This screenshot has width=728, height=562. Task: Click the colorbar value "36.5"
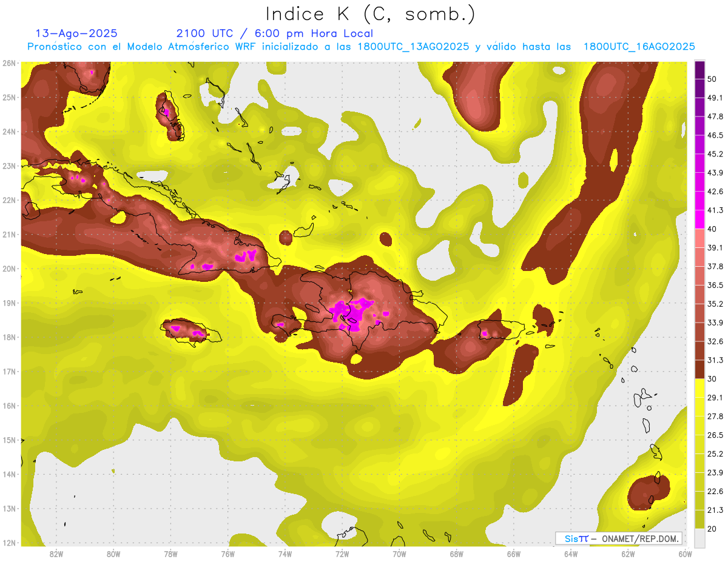pyautogui.click(x=715, y=285)
